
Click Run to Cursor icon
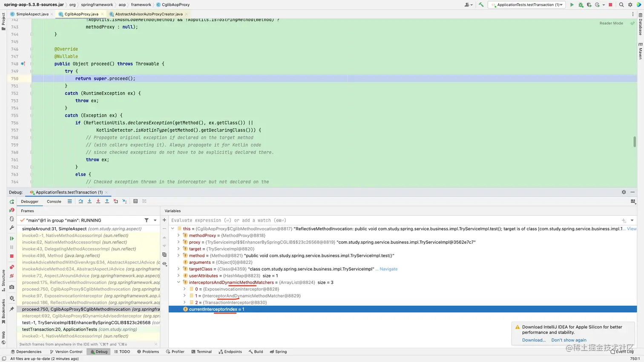pos(125,201)
